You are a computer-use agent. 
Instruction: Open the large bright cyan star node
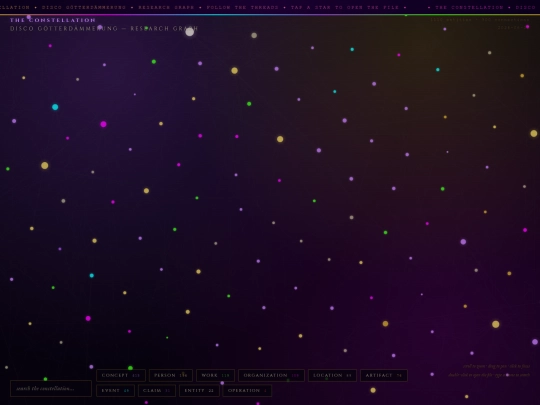coord(55,107)
